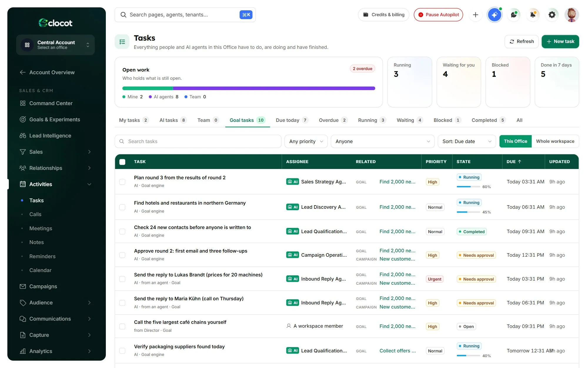
Task: Click the back arrow beside Account Overview
Action: 23,72
